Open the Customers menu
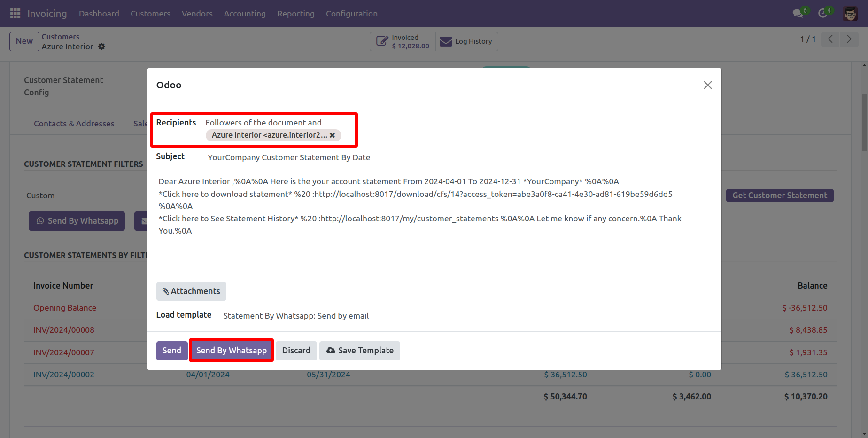This screenshot has height=438, width=868. pyautogui.click(x=150, y=14)
